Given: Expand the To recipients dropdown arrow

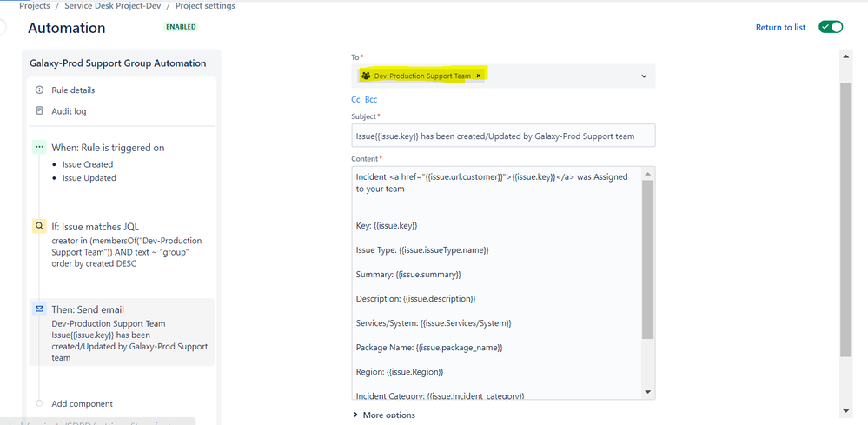Looking at the screenshot, I should coord(644,76).
